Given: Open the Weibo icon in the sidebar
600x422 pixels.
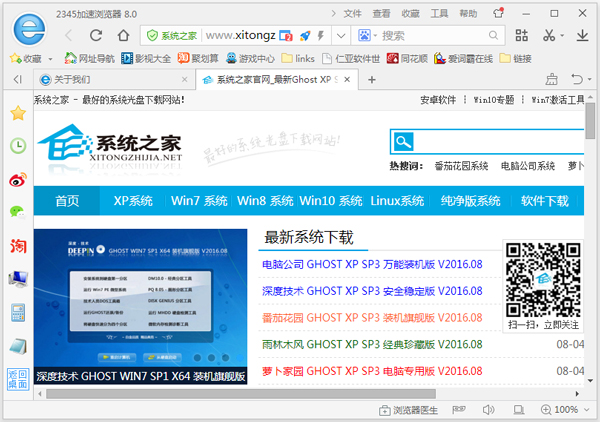Looking at the screenshot, I should click(17, 180).
